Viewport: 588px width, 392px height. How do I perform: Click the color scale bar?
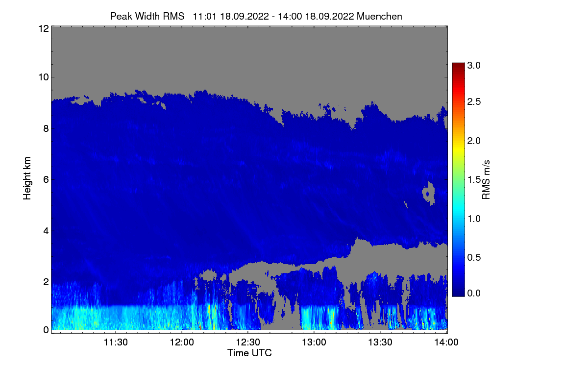click(x=458, y=179)
